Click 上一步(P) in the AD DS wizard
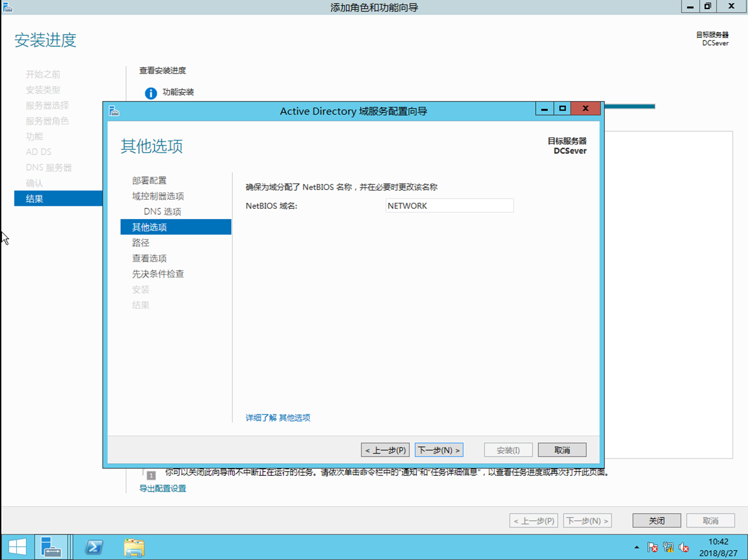This screenshot has width=748, height=560. (x=385, y=450)
